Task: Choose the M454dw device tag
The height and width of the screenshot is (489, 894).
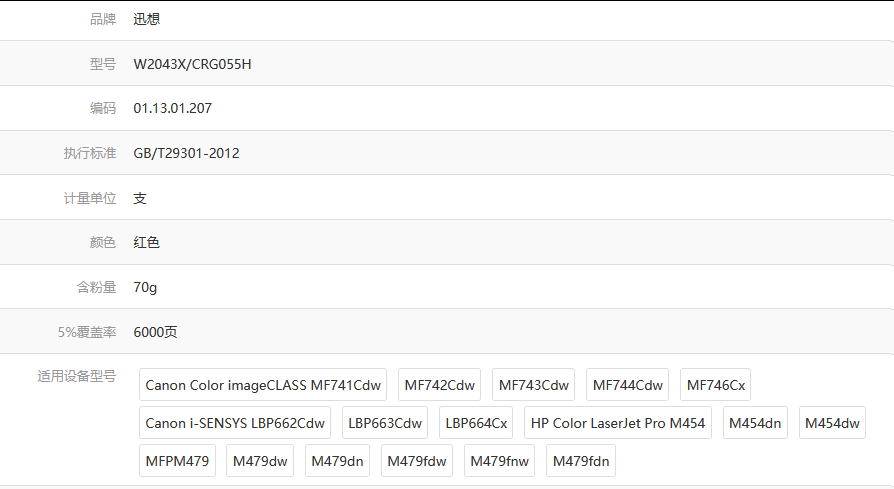Action: click(x=832, y=423)
